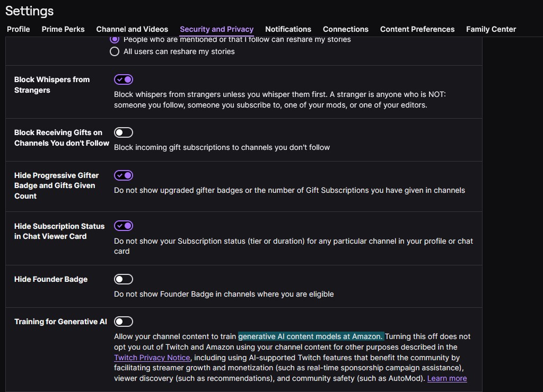The image size is (543, 392).
Task: Switch to the Prime Perks tab
Action: click(x=63, y=30)
